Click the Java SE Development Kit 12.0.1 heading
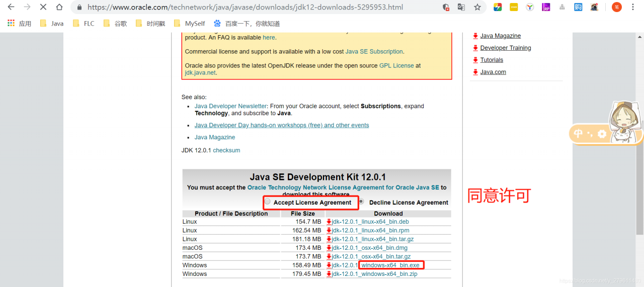Image resolution: width=644 pixels, height=287 pixels. 317,177
